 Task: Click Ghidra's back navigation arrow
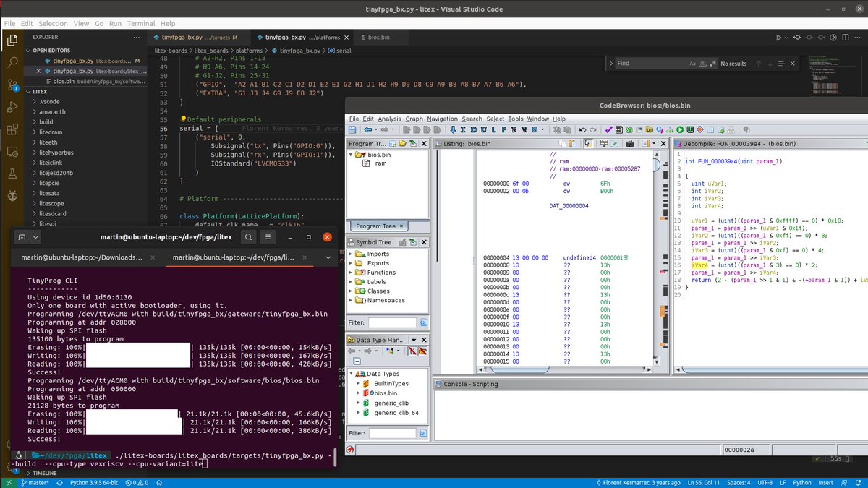[x=368, y=129]
